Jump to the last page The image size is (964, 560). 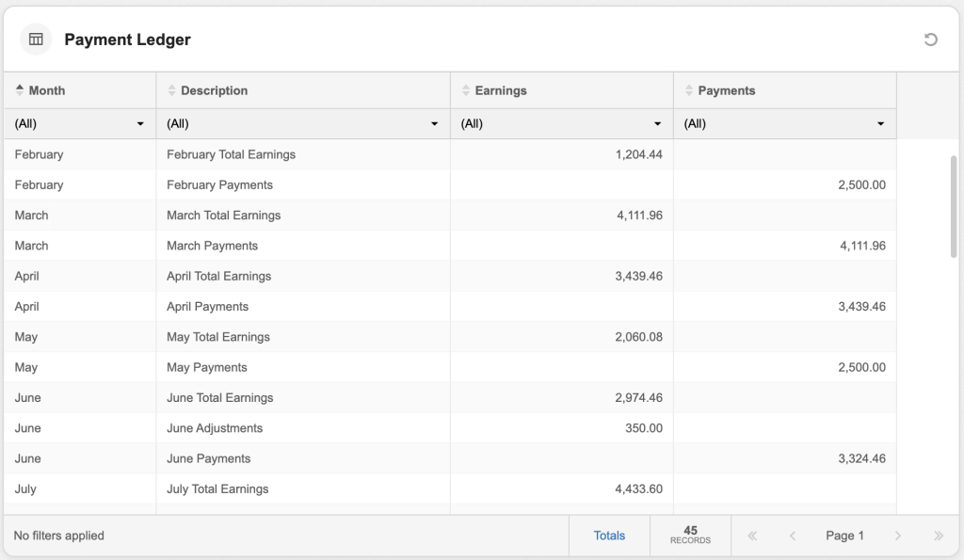point(938,536)
